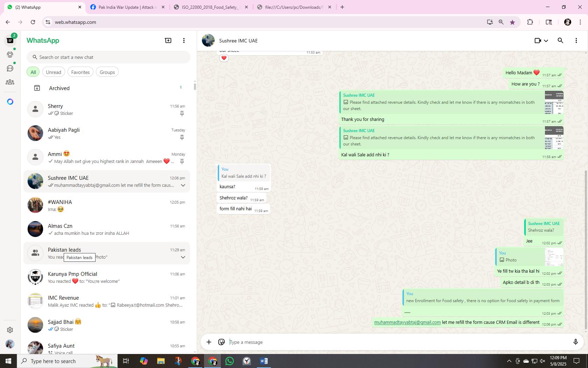588x368 pixels.
Task: Open the conversation header three-dot menu
Action: pos(576,41)
